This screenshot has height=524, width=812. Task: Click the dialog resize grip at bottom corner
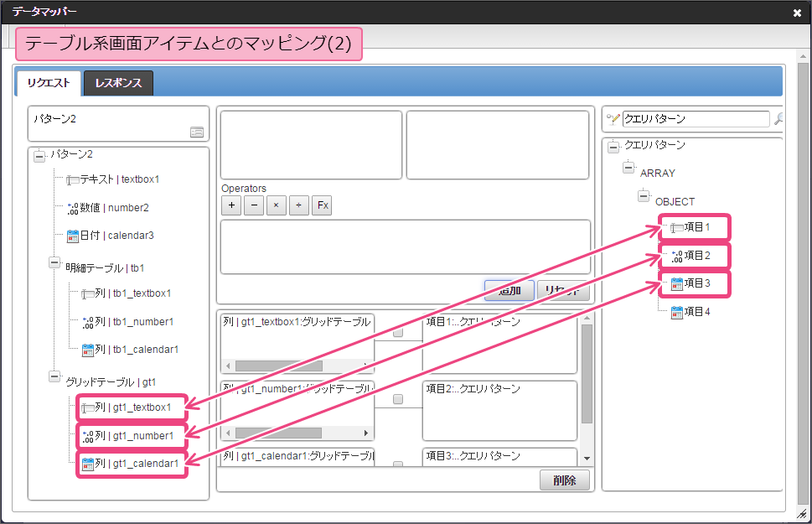tap(803, 514)
